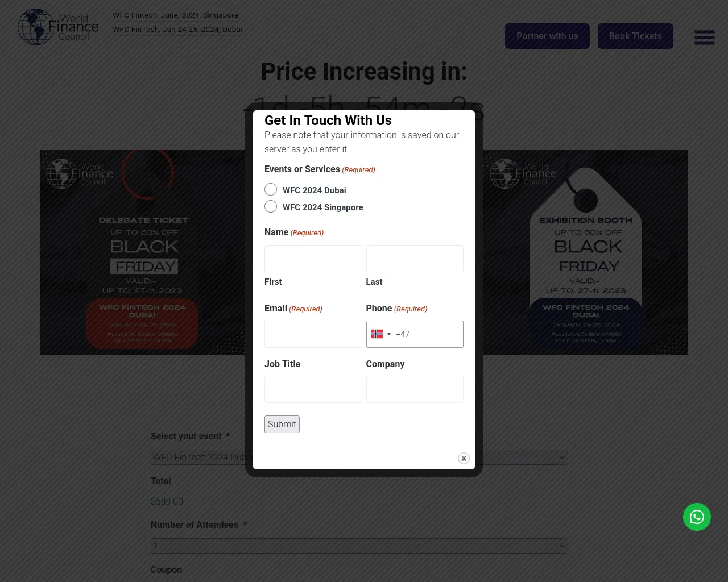Click the Job Title input field

click(313, 389)
